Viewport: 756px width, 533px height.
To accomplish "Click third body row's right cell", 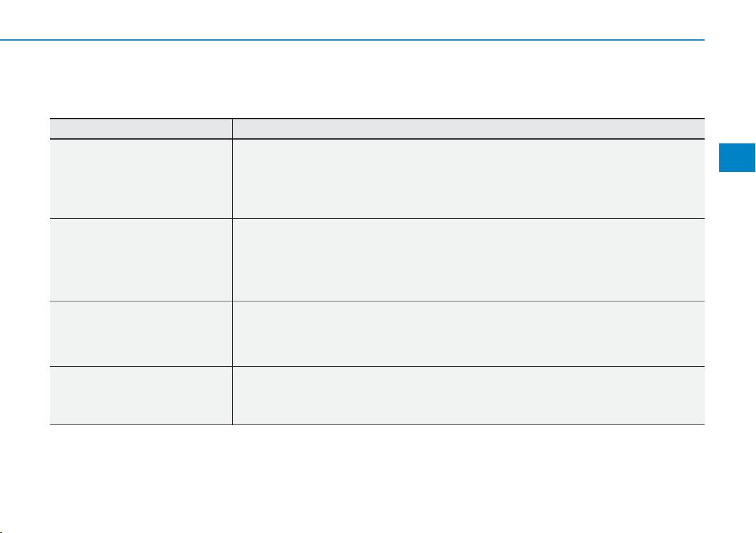I will pos(468,333).
